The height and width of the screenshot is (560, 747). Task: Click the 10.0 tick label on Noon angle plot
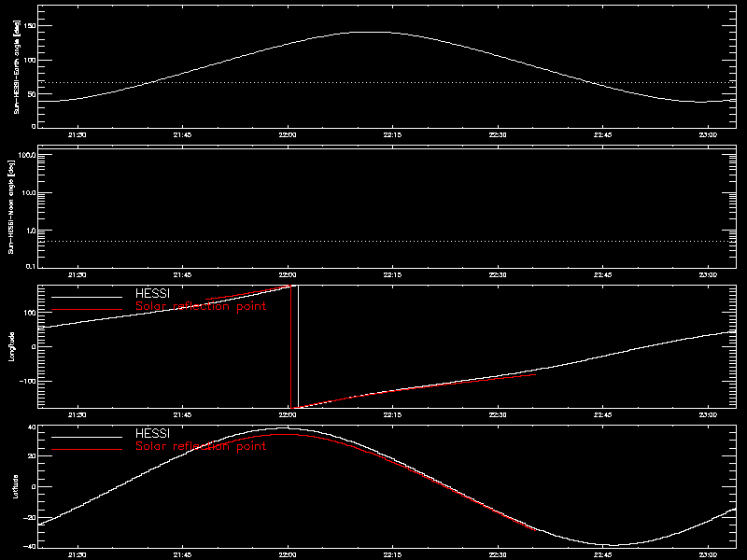(29, 192)
